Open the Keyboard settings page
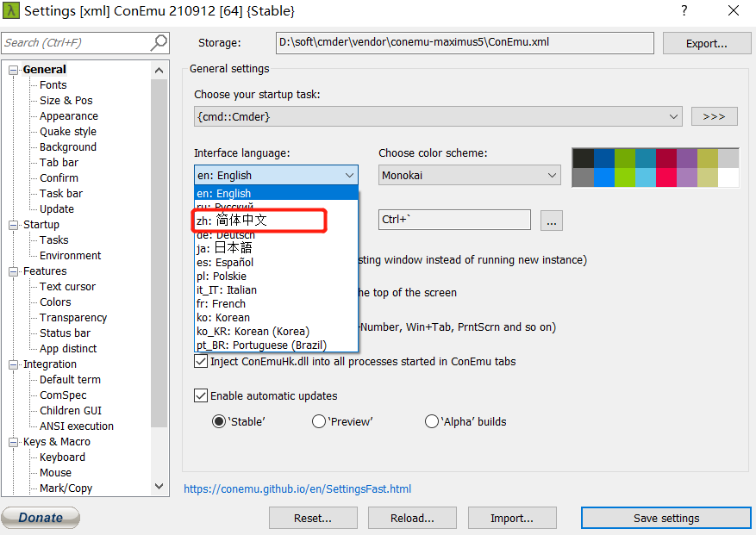Viewport: 756px width, 535px height. 62,457
